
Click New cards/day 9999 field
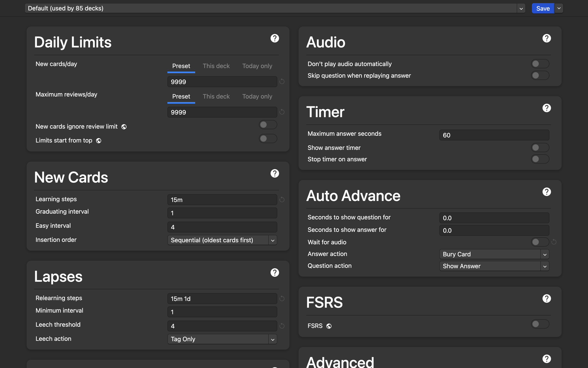[x=222, y=82]
